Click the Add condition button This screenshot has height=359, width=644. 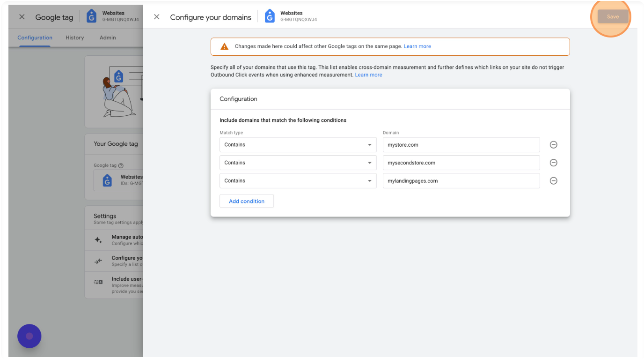[x=247, y=201]
